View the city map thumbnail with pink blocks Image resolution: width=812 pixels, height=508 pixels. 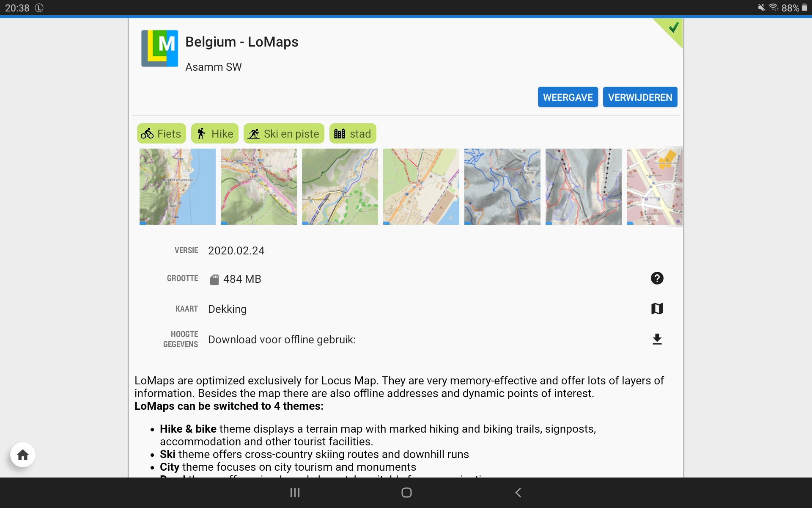pyautogui.click(x=654, y=186)
